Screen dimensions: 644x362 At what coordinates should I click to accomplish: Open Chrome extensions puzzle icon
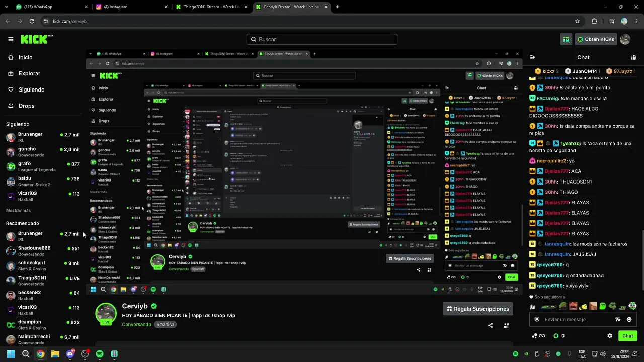tap(594, 21)
